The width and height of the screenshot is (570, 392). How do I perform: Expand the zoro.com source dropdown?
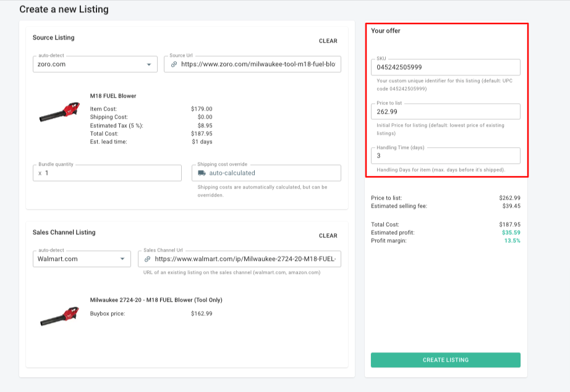click(148, 64)
